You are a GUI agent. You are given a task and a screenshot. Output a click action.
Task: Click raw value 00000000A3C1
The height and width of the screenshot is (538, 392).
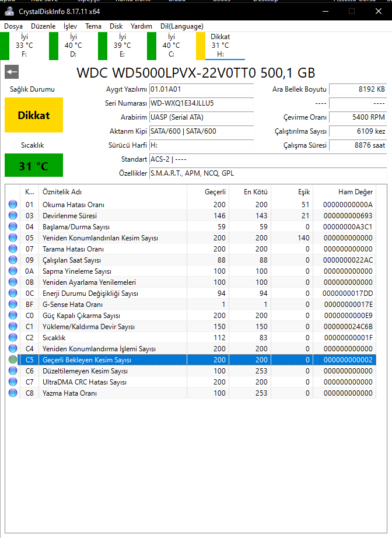348,227
